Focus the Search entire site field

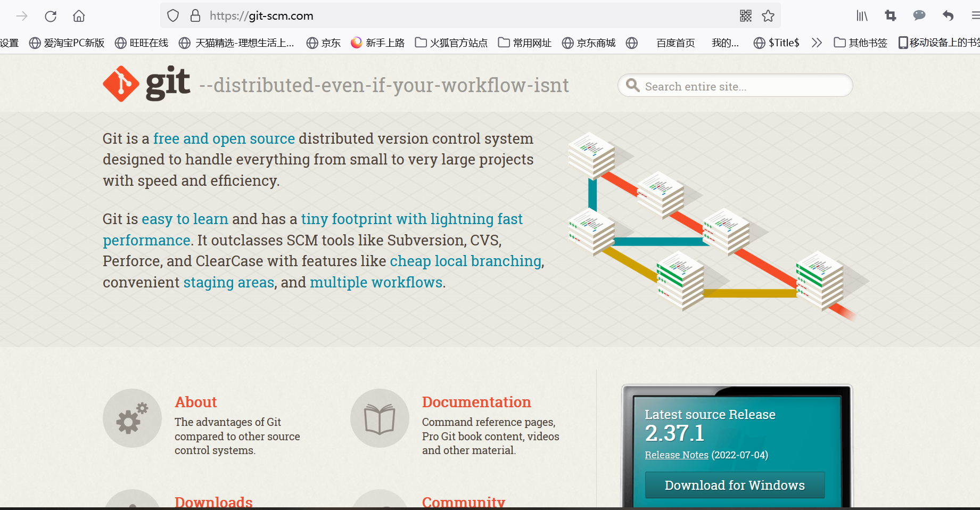pyautogui.click(x=735, y=85)
